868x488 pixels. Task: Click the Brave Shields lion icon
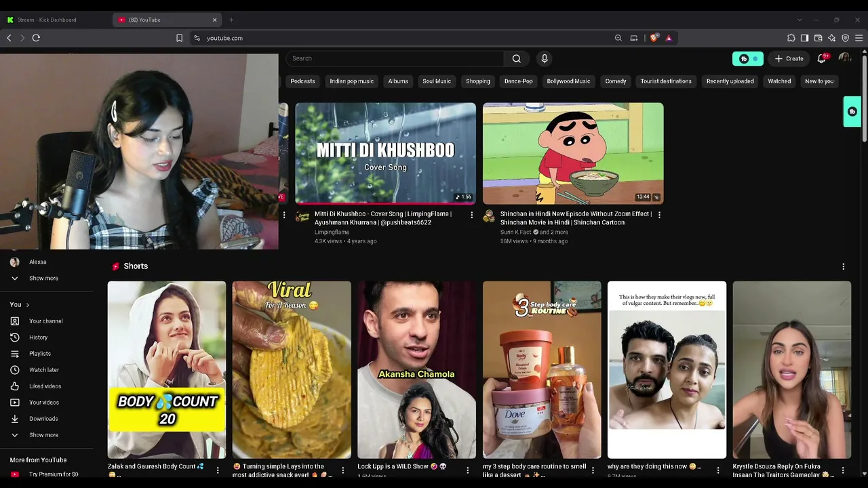654,38
